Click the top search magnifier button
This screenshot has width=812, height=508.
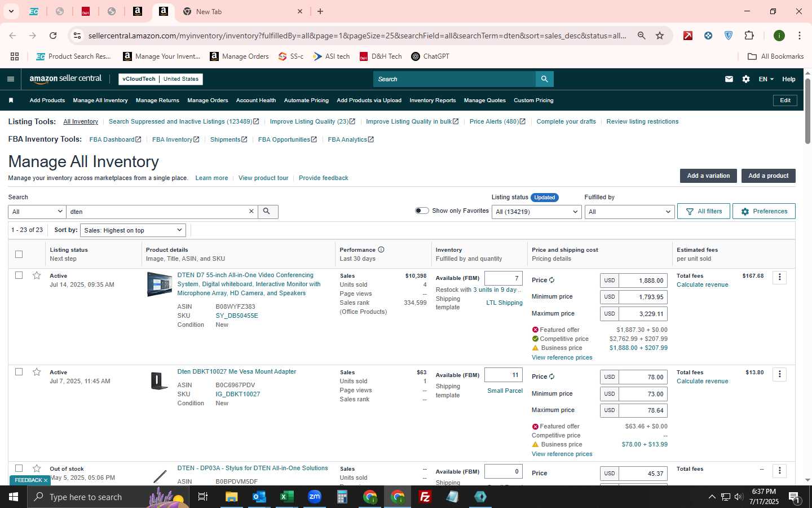click(544, 79)
